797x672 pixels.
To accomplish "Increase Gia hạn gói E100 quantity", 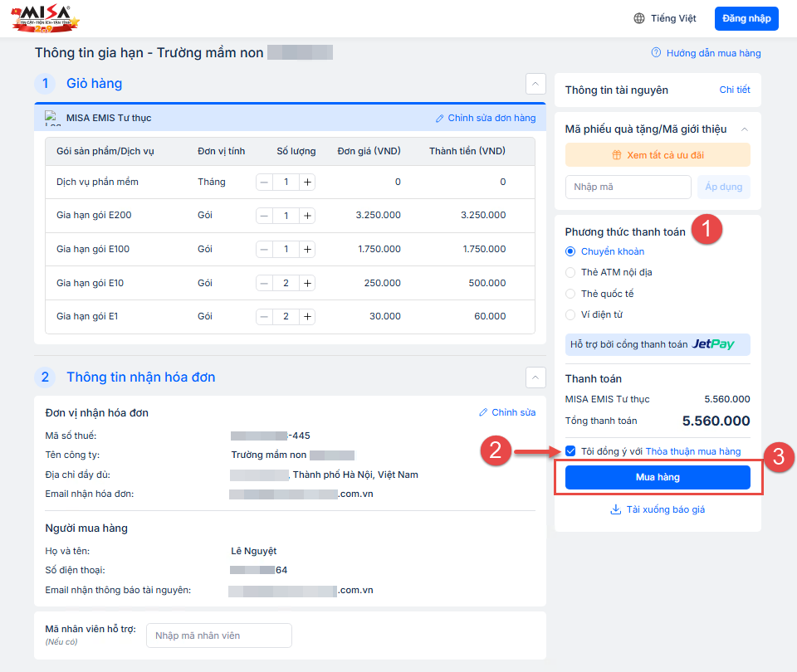I will (x=307, y=249).
